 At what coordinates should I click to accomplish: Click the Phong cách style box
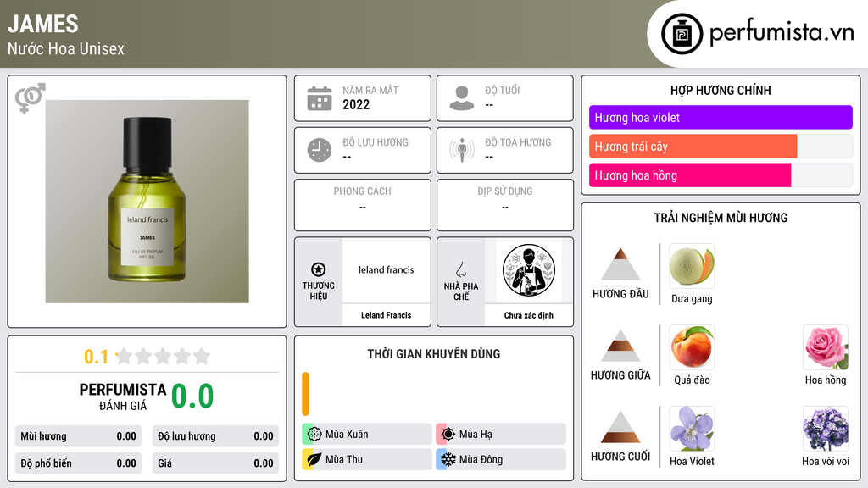point(363,205)
